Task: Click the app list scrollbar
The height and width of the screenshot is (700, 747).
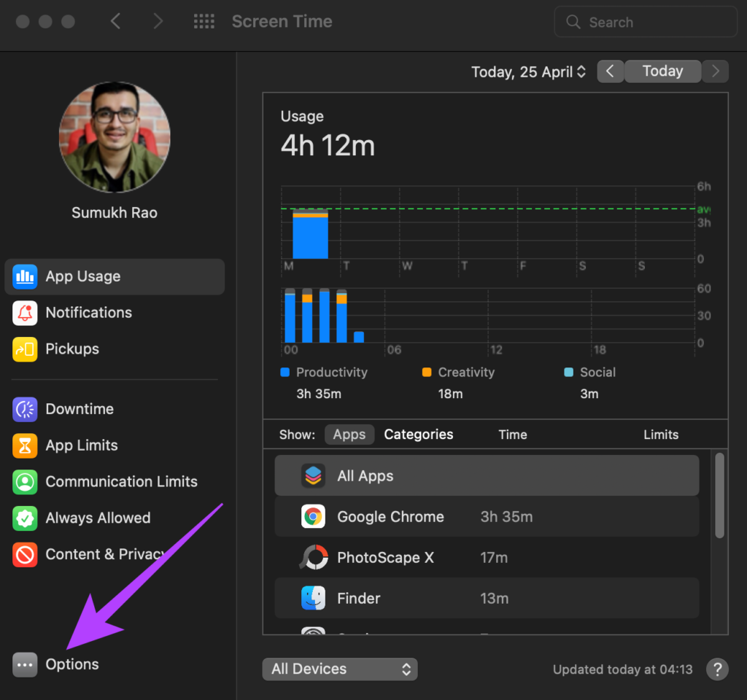Action: click(x=719, y=495)
